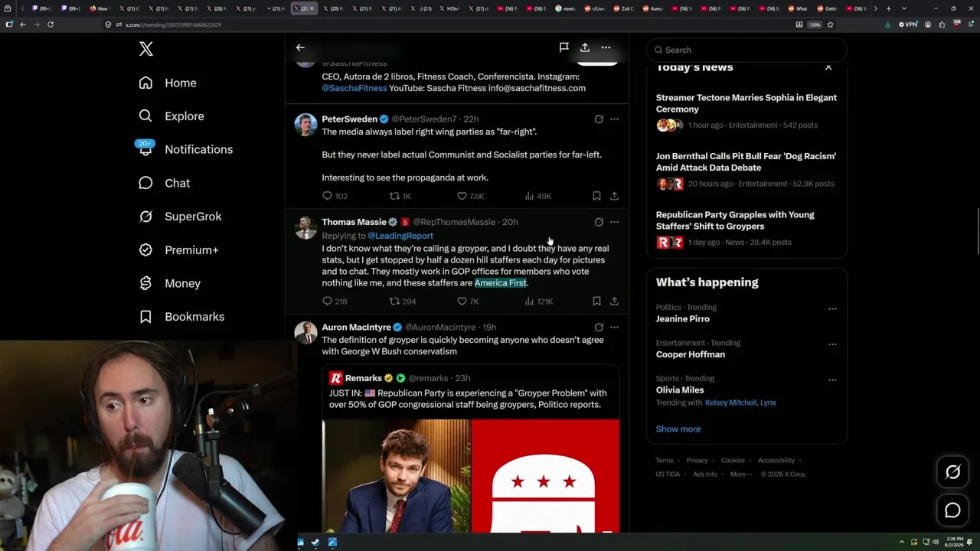Reply to PeterSweden's post with 102 replies
980x551 pixels.
coord(335,196)
